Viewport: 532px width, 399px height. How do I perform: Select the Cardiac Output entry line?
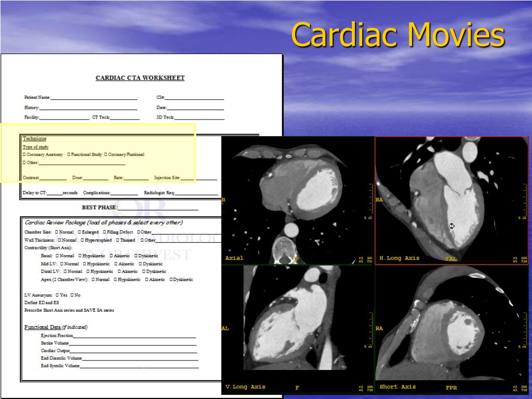click(134, 352)
